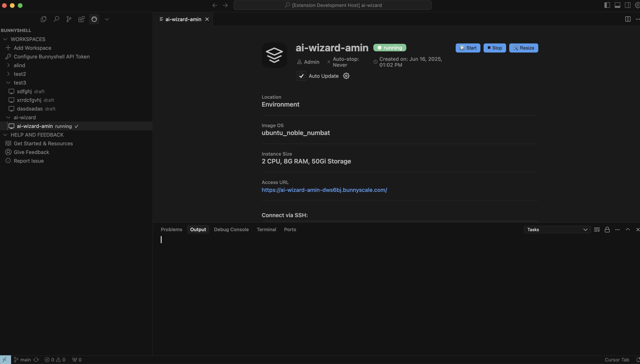
Task: Select the Bunnyshell activity bar icon
Action: 94,19
